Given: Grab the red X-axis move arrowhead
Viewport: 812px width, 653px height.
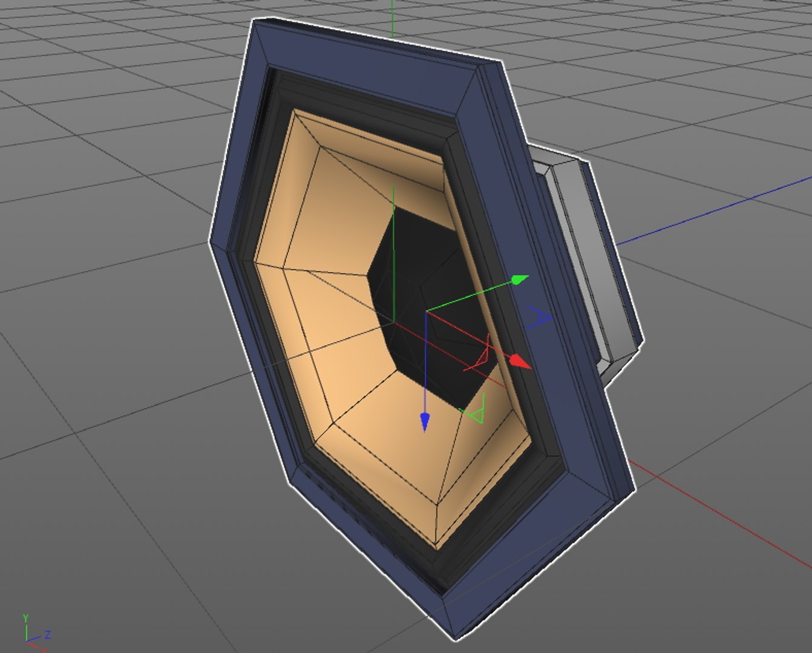Looking at the screenshot, I should coord(520,362).
